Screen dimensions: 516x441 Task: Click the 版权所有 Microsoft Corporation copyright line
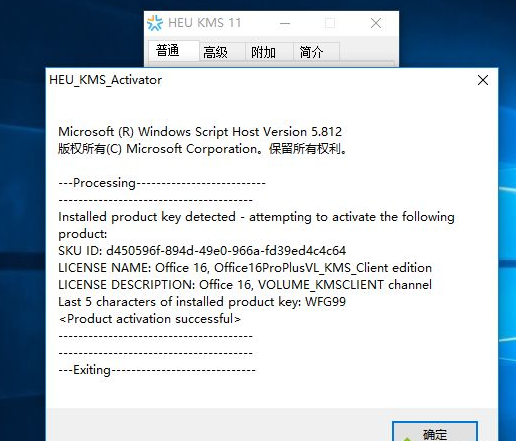pos(203,149)
